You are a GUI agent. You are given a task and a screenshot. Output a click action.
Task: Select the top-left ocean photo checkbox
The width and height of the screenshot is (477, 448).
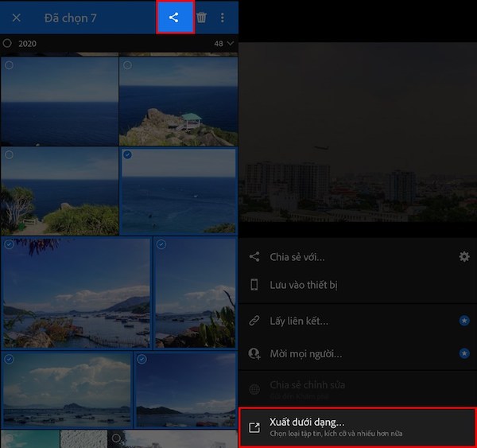tap(10, 65)
